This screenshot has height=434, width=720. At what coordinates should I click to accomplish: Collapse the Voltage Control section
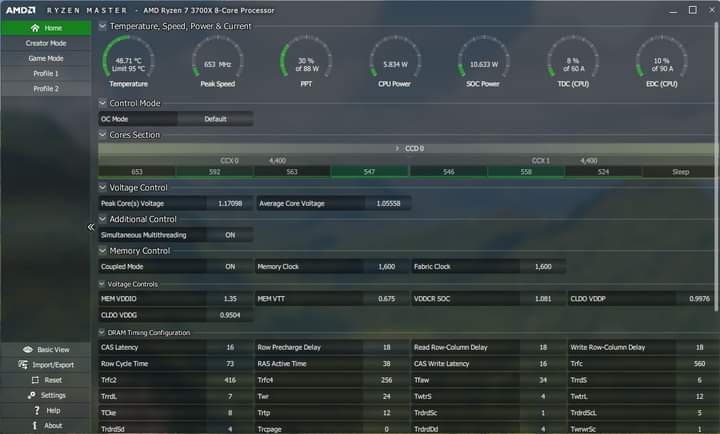tap(102, 187)
